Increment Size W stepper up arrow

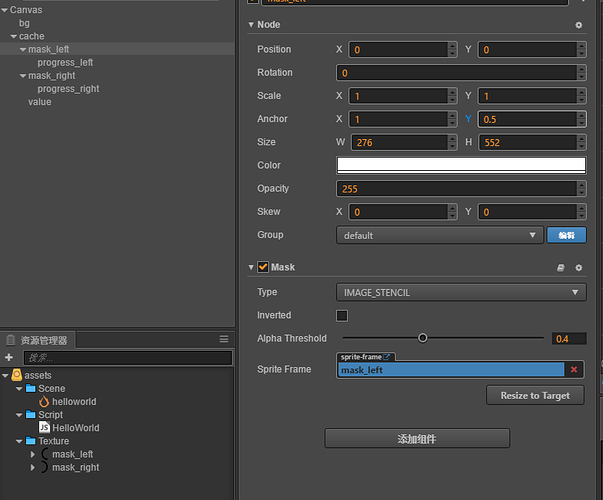452,138
